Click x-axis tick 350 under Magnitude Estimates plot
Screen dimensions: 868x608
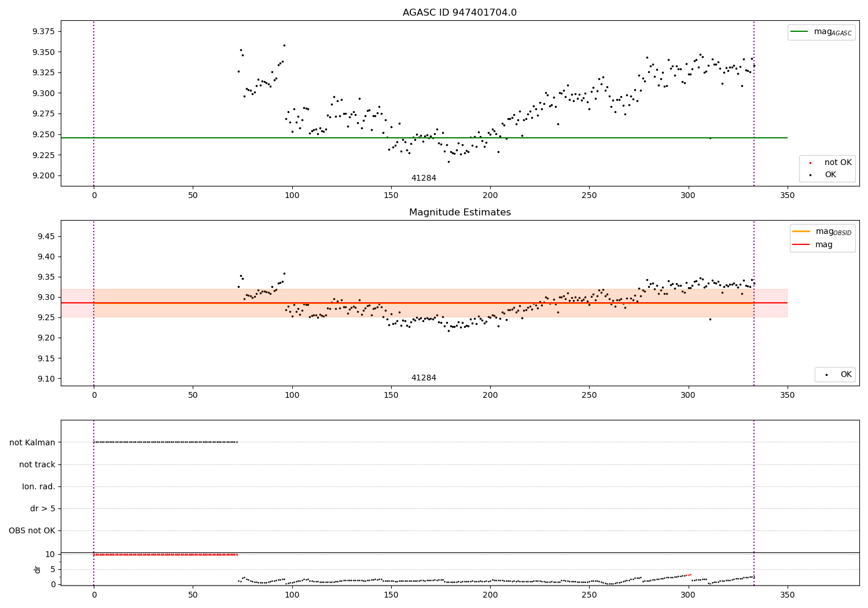(788, 395)
